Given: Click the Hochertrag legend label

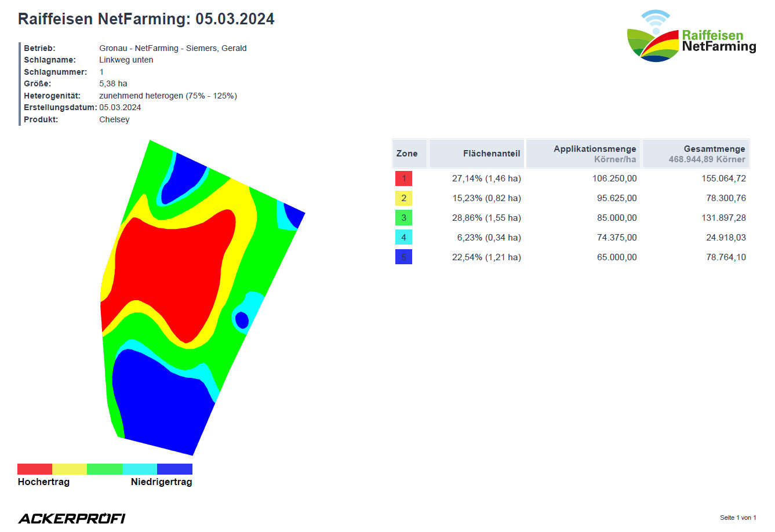Looking at the screenshot, I should click(x=43, y=482).
